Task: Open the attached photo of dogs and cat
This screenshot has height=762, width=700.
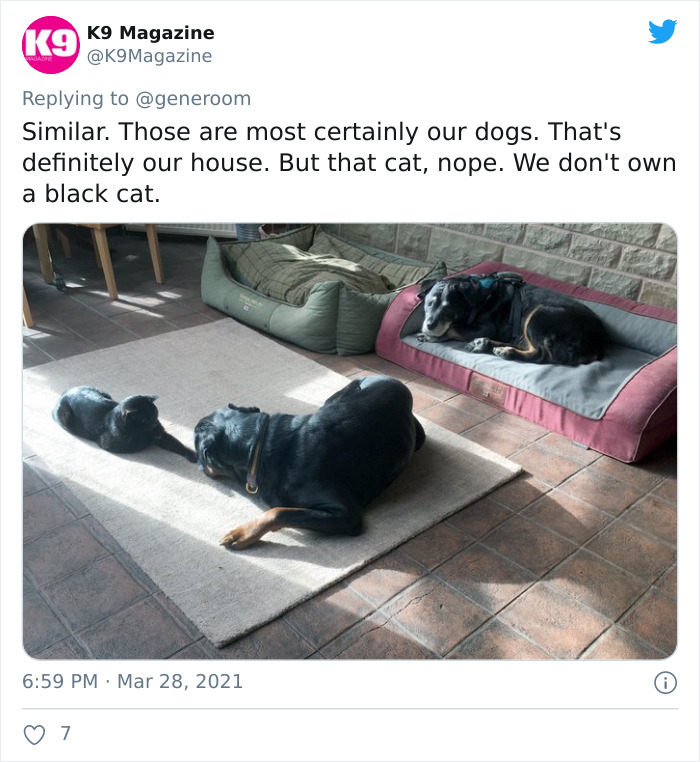Action: click(350, 441)
